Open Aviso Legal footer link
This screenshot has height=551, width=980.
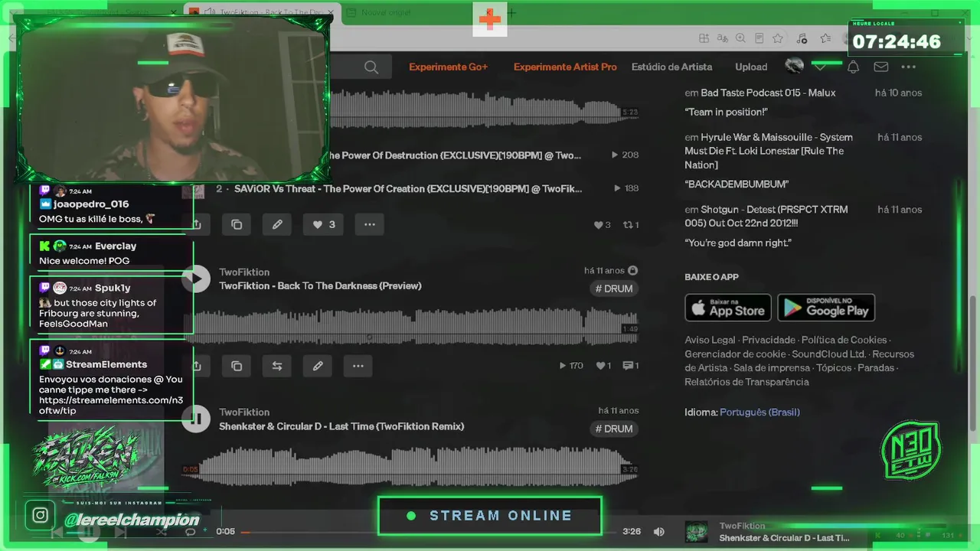coord(710,340)
